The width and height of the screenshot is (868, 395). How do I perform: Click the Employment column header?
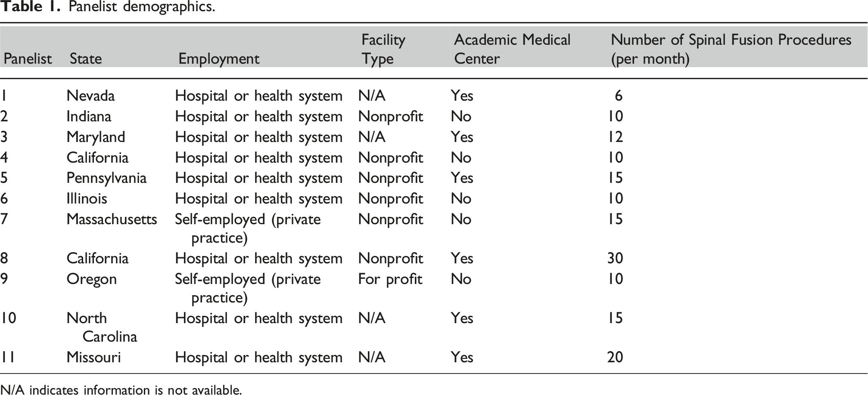tap(219, 59)
